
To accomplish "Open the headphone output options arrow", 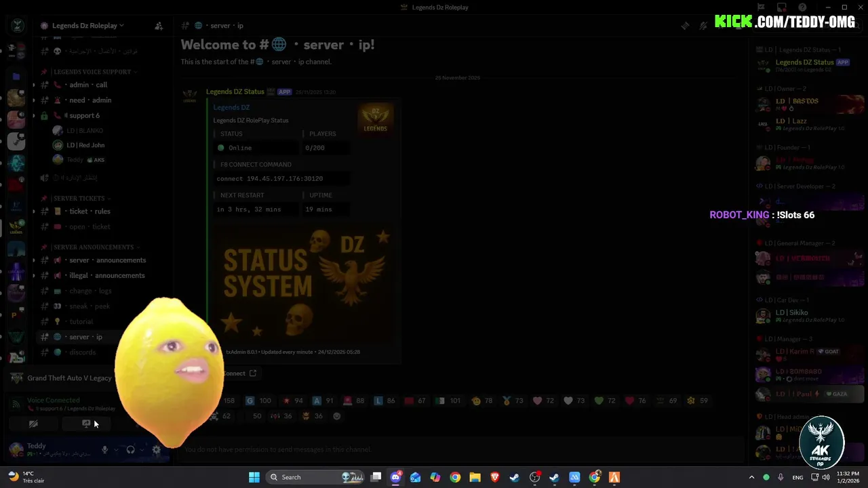I will pos(142,449).
